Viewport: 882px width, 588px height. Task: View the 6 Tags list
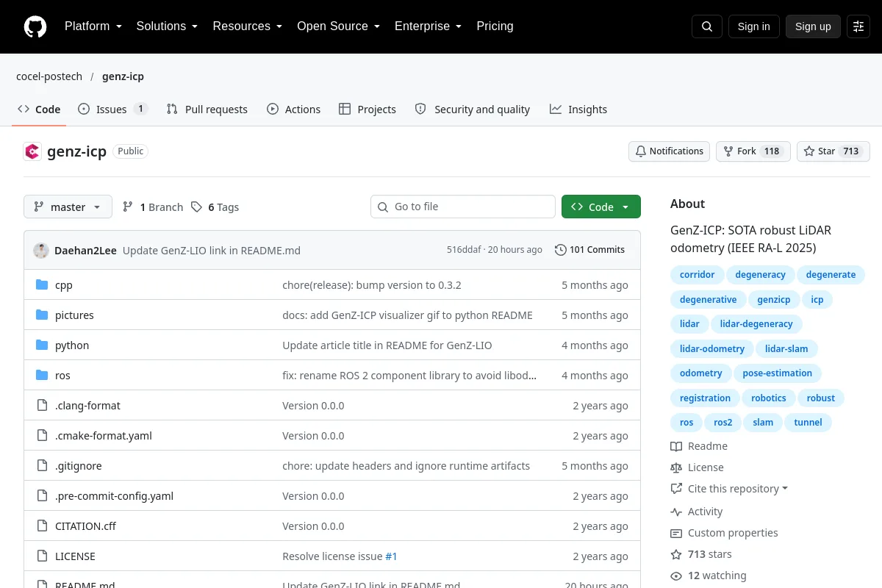coord(215,207)
